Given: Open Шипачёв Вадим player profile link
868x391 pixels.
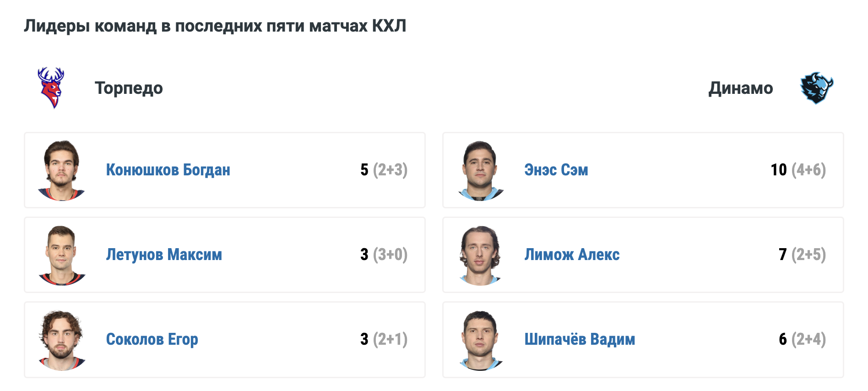Looking at the screenshot, I should 580,339.
